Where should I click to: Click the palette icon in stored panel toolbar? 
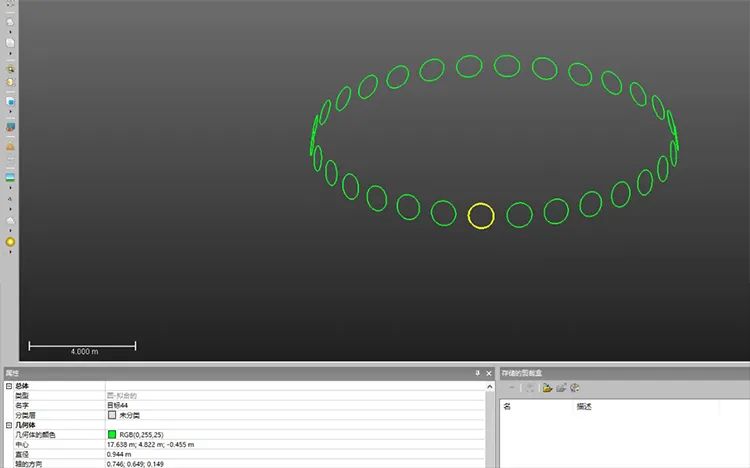[574, 388]
